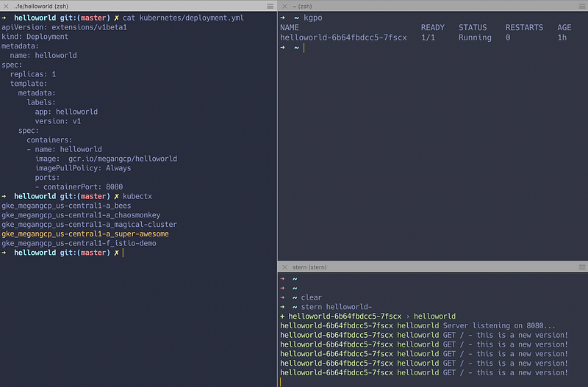The width and height of the screenshot is (588, 387).
Task: Select the ..fe/helloworld (zsh) pane title
Action: pos(41,6)
